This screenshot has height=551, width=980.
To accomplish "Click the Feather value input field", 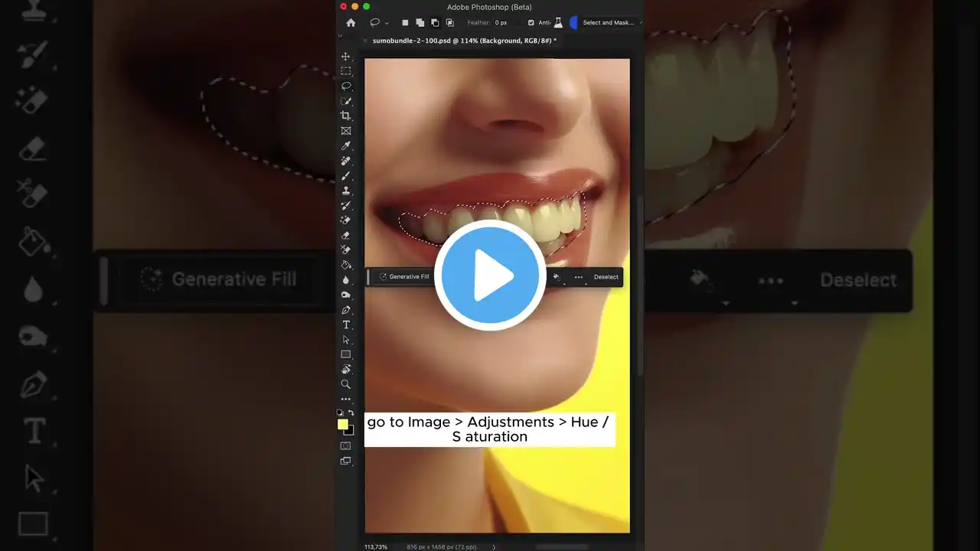I will point(506,23).
